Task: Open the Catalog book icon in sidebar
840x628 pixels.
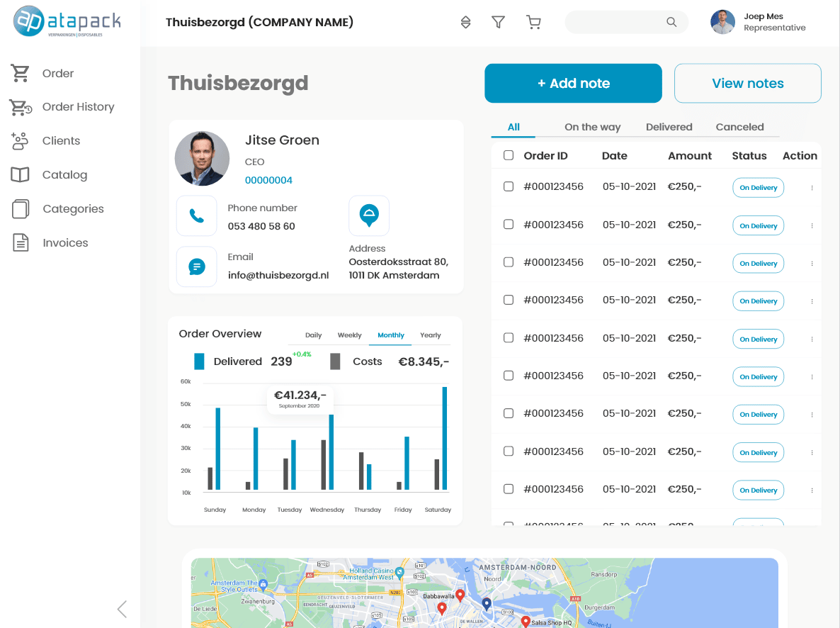Action: point(20,175)
